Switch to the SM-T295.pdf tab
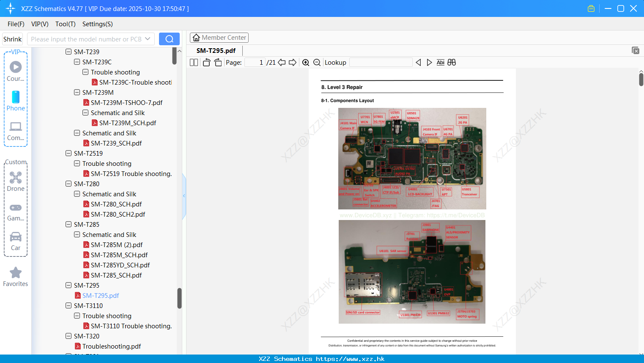Viewport: 644px width, 363px height. [x=216, y=51]
